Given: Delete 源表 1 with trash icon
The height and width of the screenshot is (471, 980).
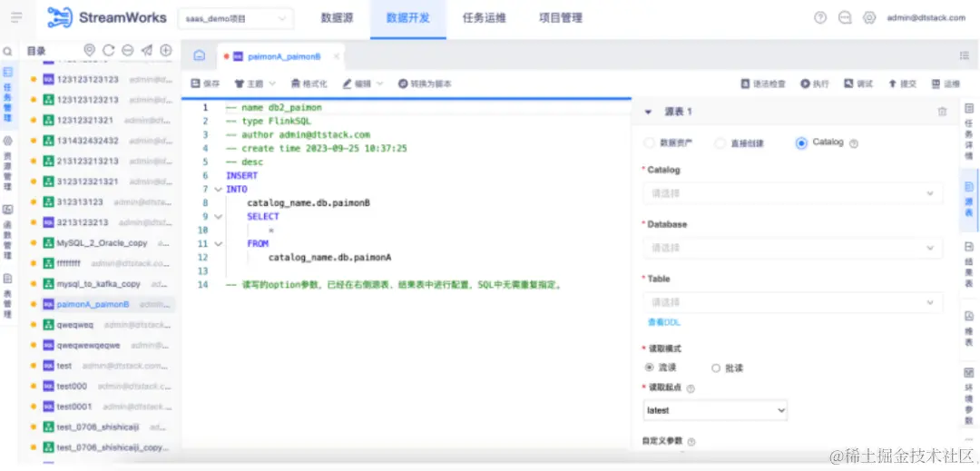Looking at the screenshot, I should click(x=942, y=112).
